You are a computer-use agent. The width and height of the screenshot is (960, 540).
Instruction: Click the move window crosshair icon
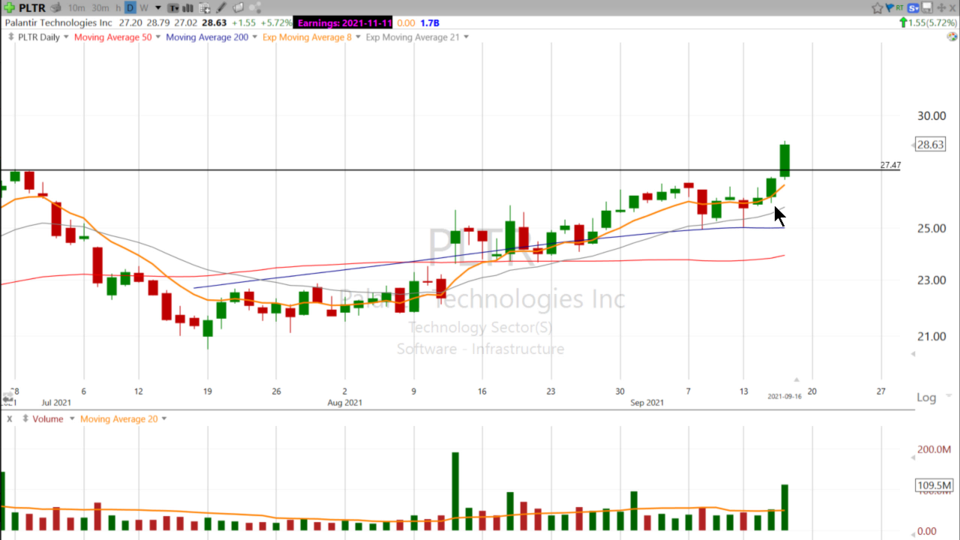pyautogui.click(x=941, y=8)
